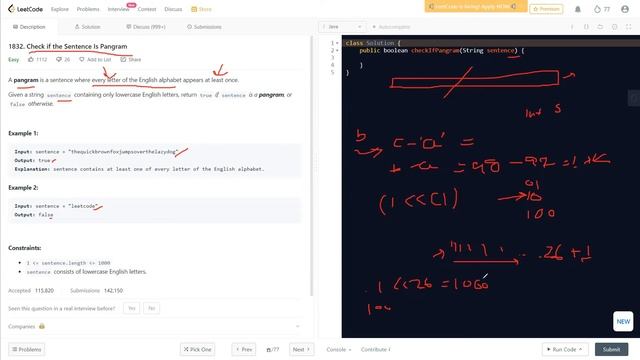Click the thumbs up like icon
The width and height of the screenshot is (640, 360).
click(x=31, y=60)
